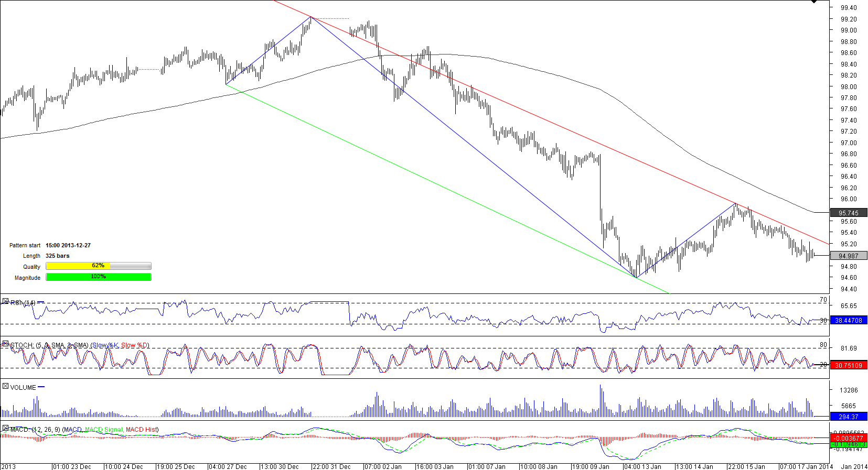The image size is (868, 470).
Task: Click the 04:00 13 Jan time axis label
Action: coord(642,466)
